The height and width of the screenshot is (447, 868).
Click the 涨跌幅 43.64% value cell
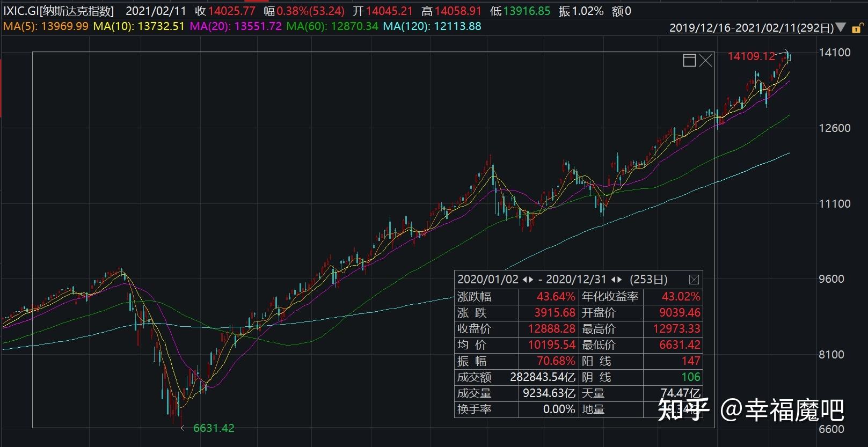549,297
